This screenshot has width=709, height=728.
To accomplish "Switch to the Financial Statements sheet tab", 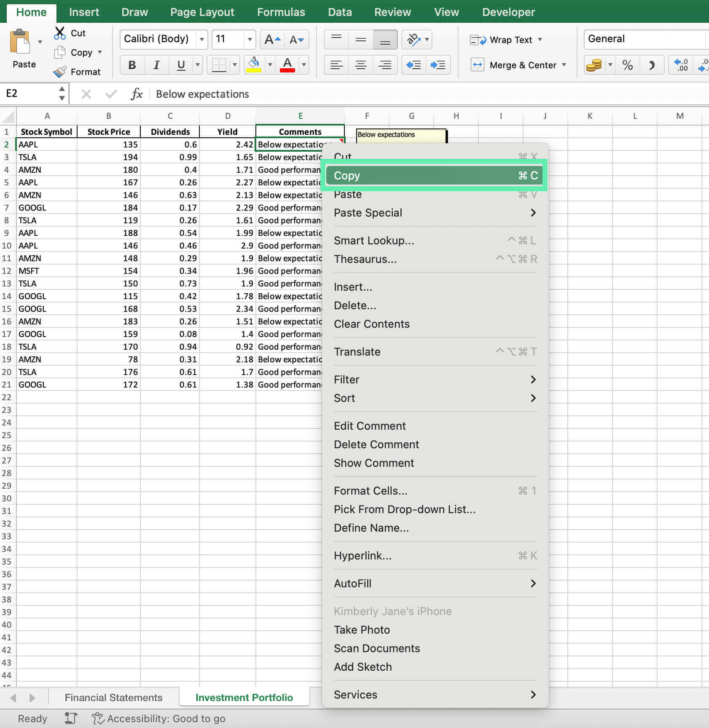I will [x=113, y=697].
